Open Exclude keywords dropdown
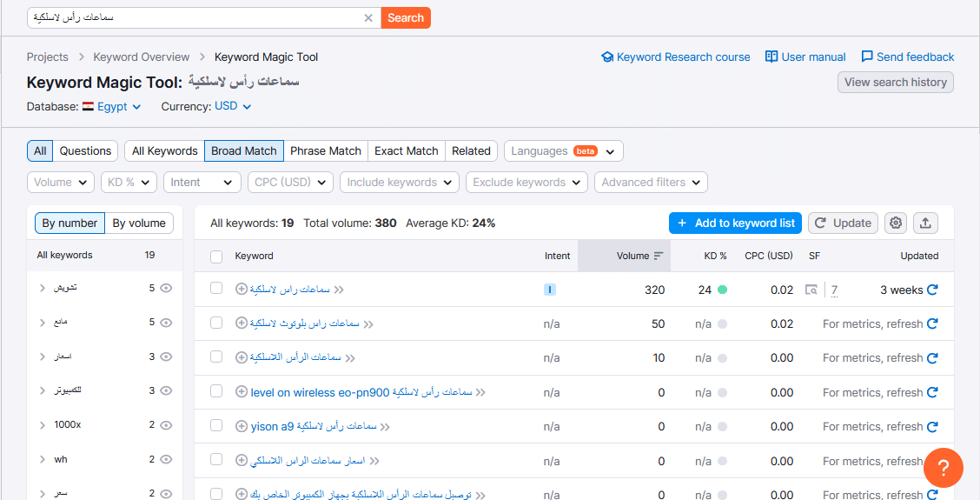 tap(526, 182)
